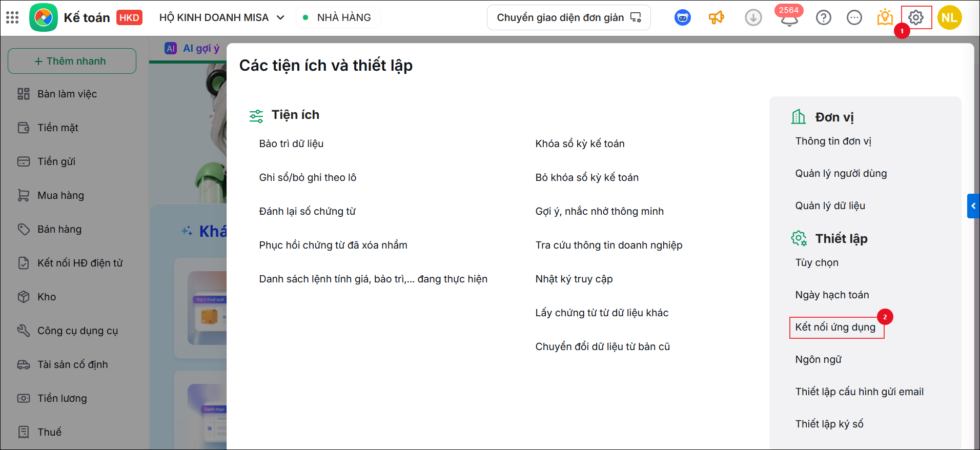Click the settings gear icon
Image resolution: width=980 pixels, height=450 pixels.
tap(916, 17)
